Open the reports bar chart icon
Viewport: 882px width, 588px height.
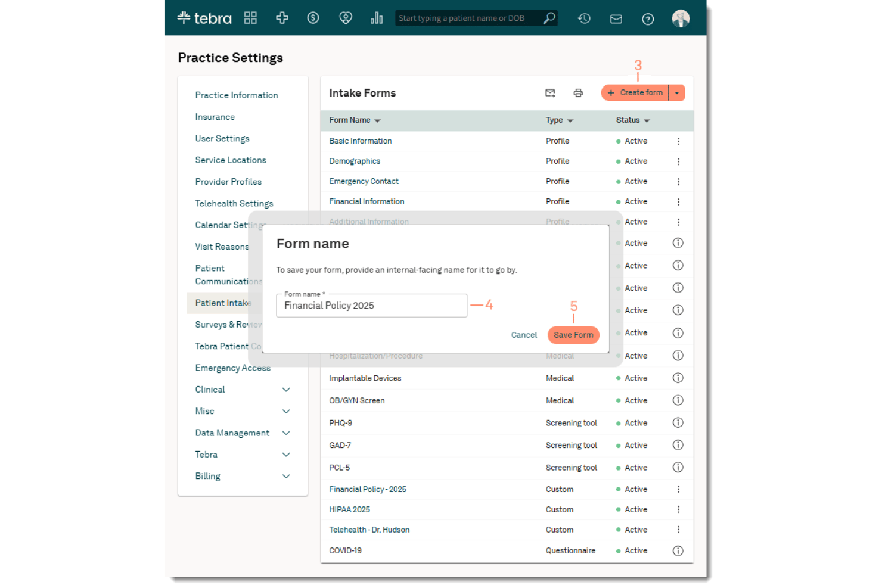tap(377, 18)
